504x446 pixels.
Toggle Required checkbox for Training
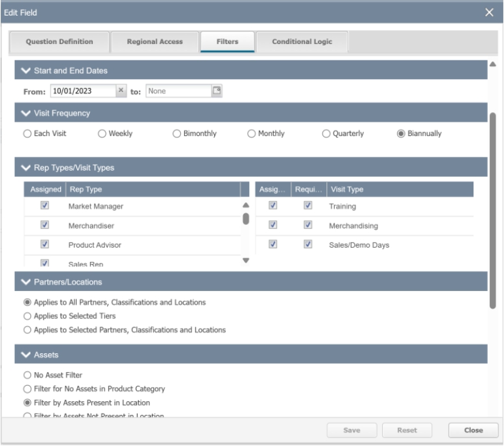coord(308,205)
